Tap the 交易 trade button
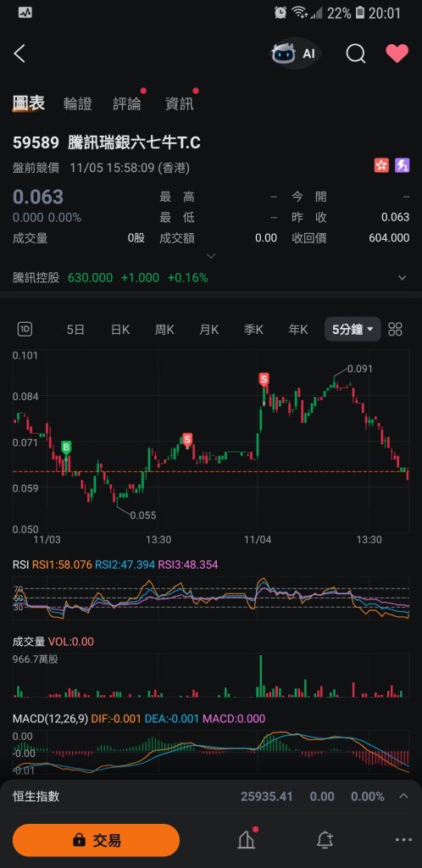This screenshot has width=422, height=868. [97, 840]
